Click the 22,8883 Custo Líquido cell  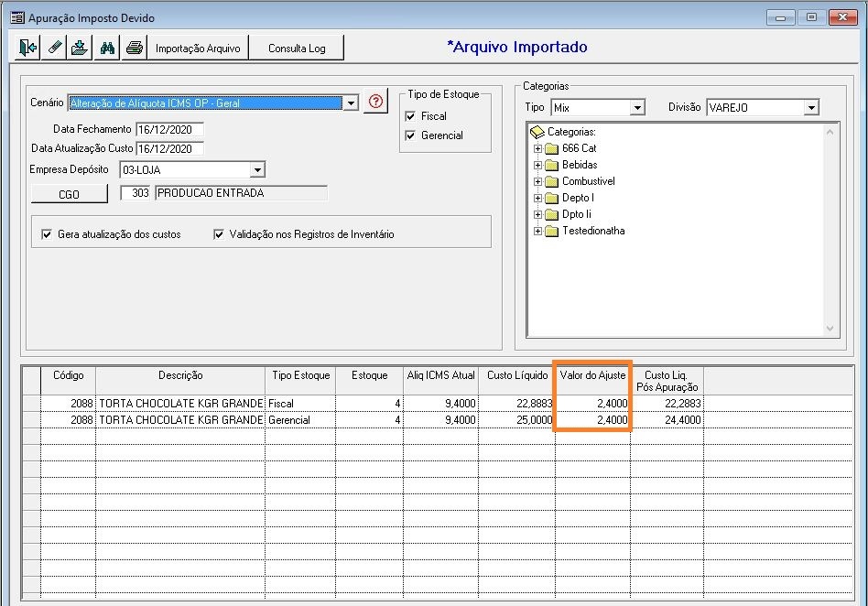[x=517, y=404]
